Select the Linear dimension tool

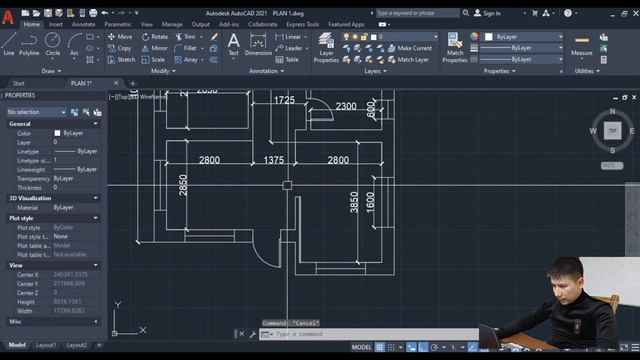point(288,37)
